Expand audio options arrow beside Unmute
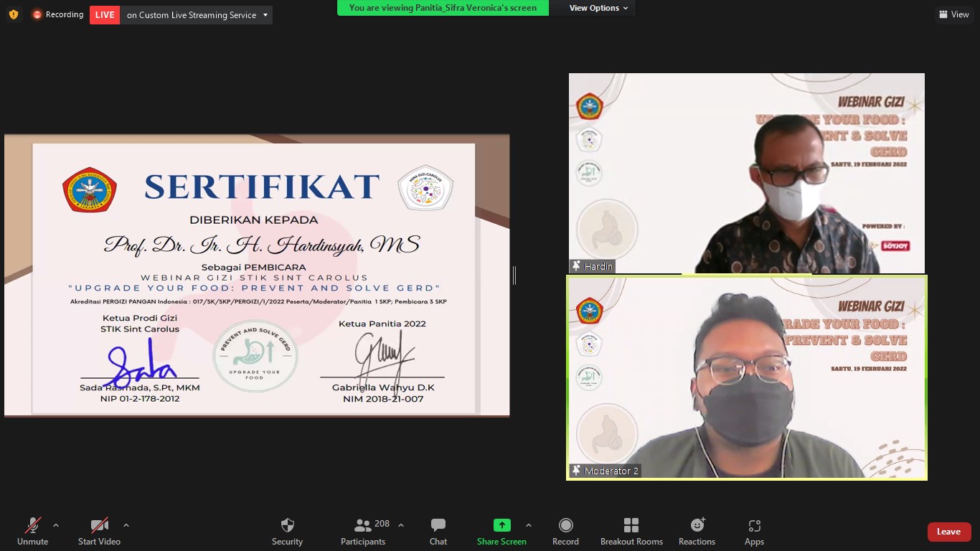The height and width of the screenshot is (551, 980). 56,524
